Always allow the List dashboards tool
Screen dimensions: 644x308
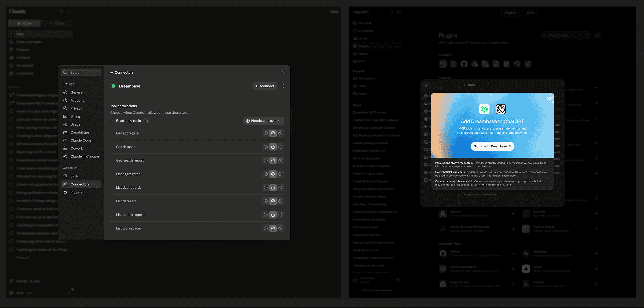click(x=266, y=188)
